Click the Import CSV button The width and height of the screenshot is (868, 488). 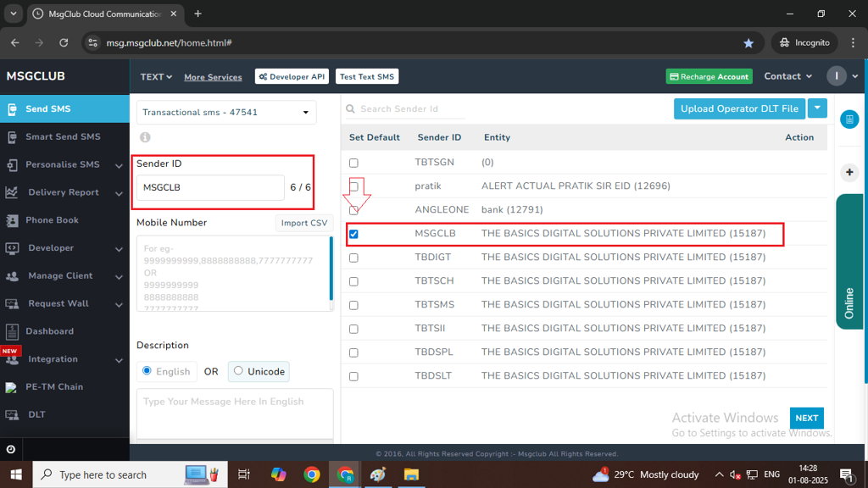(x=304, y=223)
